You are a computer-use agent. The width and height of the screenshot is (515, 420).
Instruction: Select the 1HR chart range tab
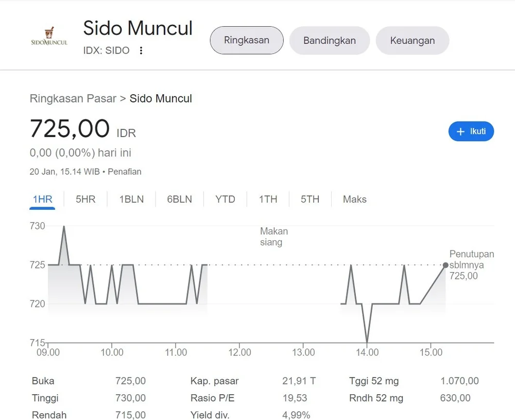pyautogui.click(x=42, y=199)
